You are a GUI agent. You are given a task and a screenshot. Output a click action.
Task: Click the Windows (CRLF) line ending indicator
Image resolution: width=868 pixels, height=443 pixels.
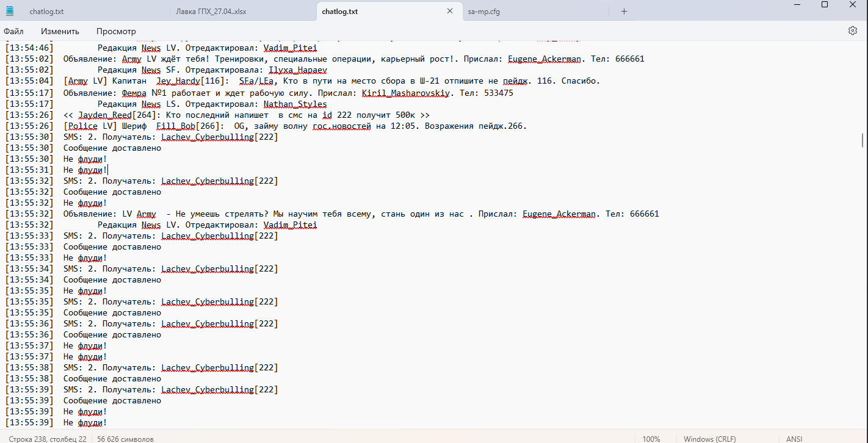pyautogui.click(x=709, y=439)
